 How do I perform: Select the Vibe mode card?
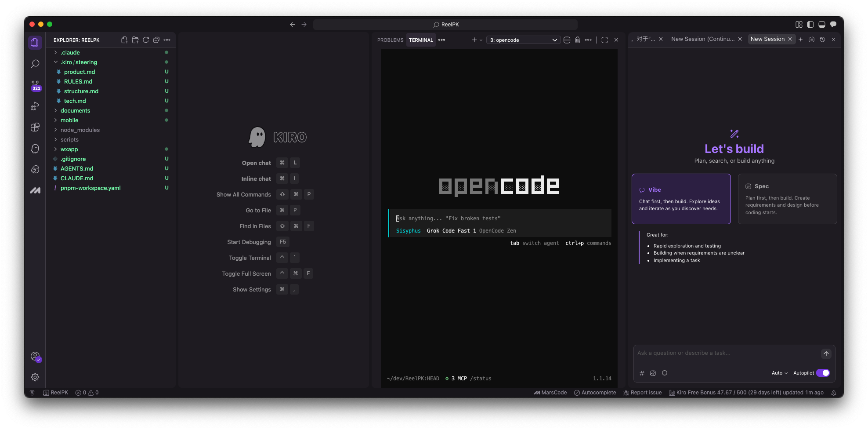pyautogui.click(x=681, y=199)
